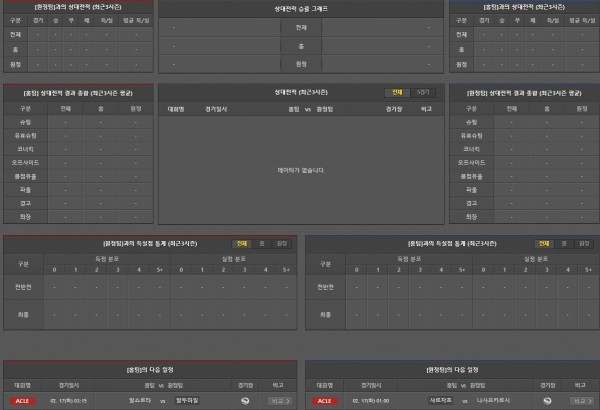The image size is (600, 410).
Task: Click the stadium icon in right schedule row
Action: click(x=547, y=400)
